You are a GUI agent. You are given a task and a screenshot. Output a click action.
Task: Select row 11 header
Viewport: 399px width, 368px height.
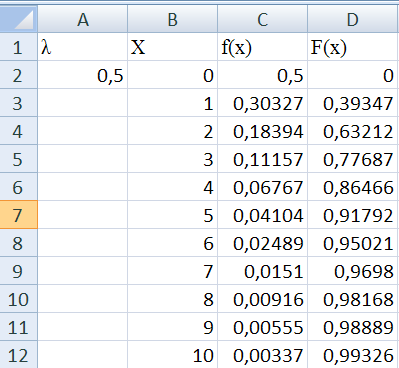click(18, 327)
